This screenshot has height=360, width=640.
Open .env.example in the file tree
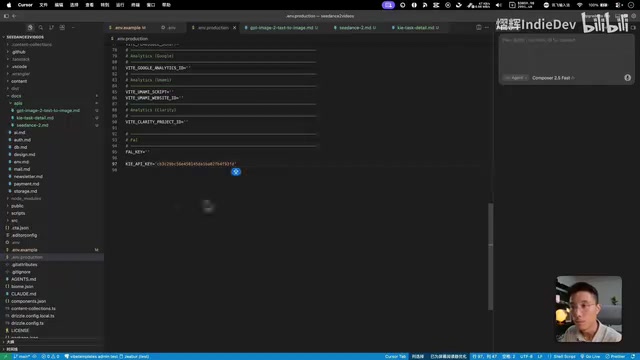coord(24,250)
